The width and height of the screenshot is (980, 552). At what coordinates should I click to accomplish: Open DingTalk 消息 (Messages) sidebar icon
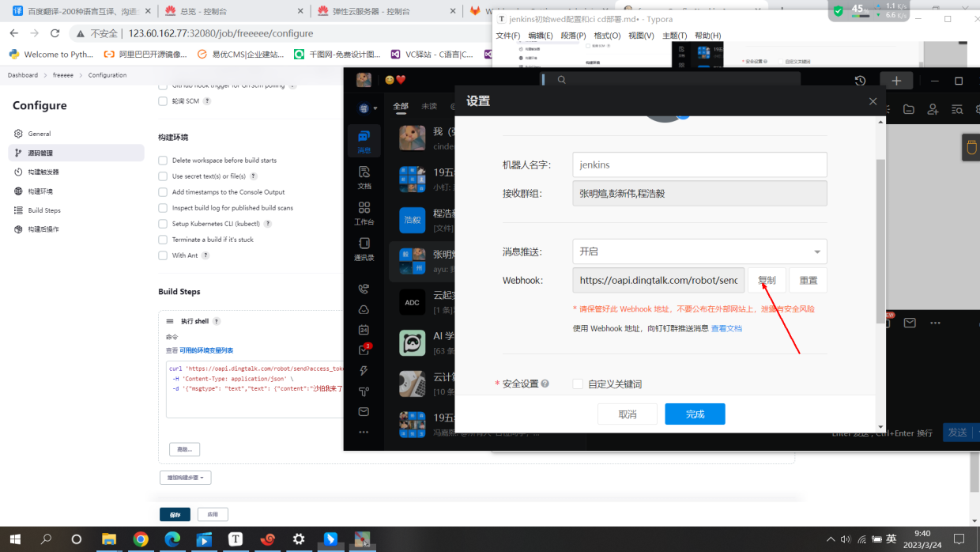click(364, 140)
